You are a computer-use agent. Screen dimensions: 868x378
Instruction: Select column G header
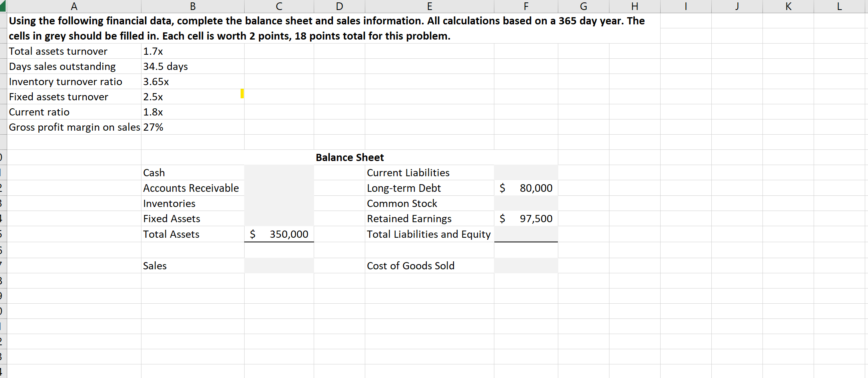coord(583,6)
